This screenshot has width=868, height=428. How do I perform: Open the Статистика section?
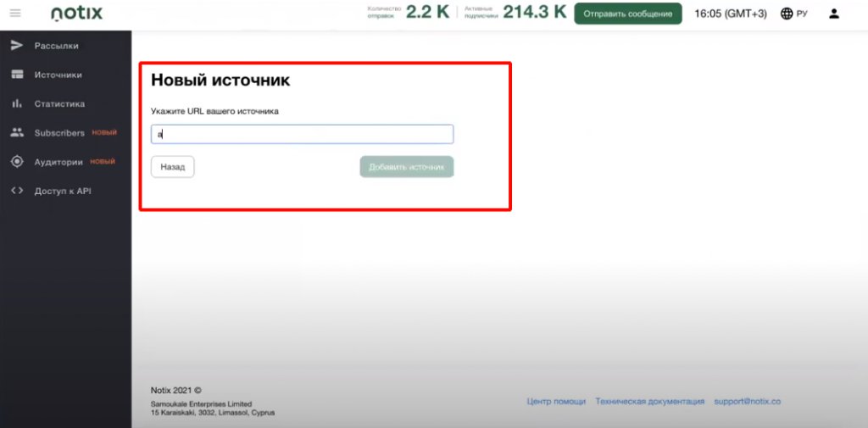pyautogui.click(x=60, y=103)
